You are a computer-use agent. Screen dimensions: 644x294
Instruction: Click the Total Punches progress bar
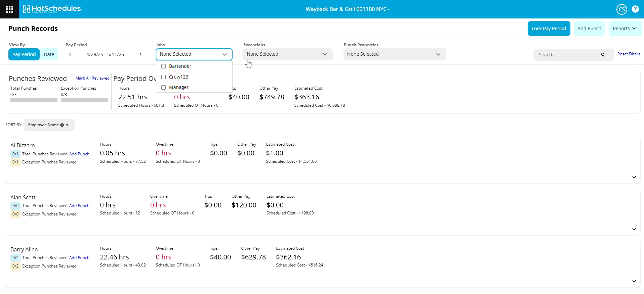click(x=34, y=100)
